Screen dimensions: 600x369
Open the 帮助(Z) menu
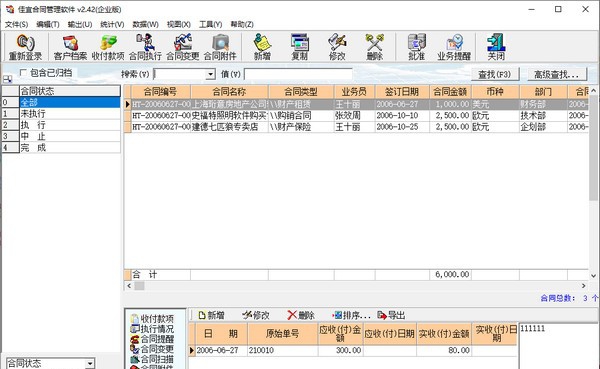click(242, 24)
